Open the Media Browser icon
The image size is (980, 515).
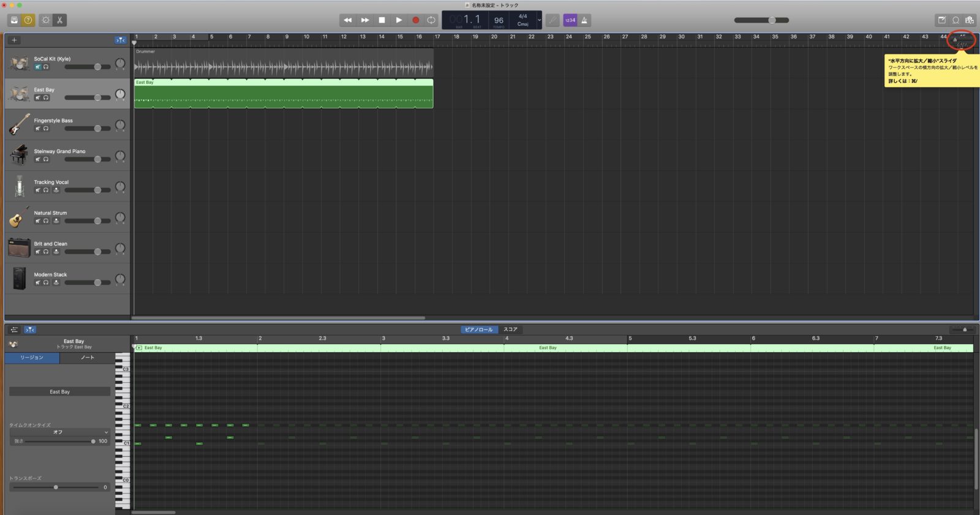(x=970, y=20)
